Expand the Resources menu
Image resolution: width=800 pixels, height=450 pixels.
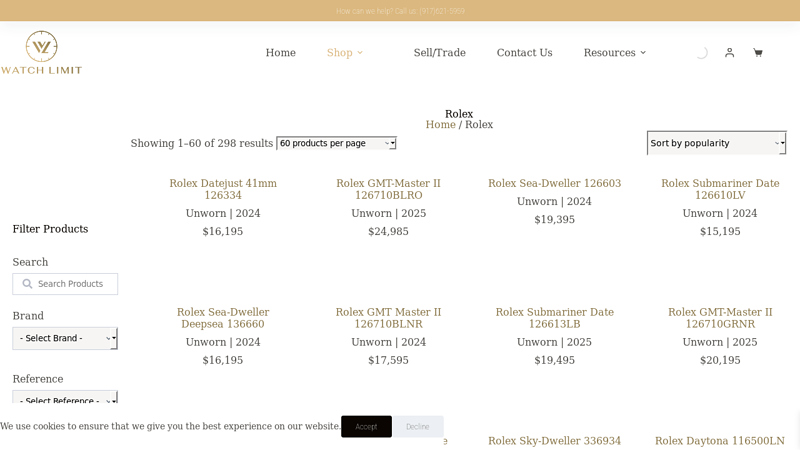pos(614,53)
